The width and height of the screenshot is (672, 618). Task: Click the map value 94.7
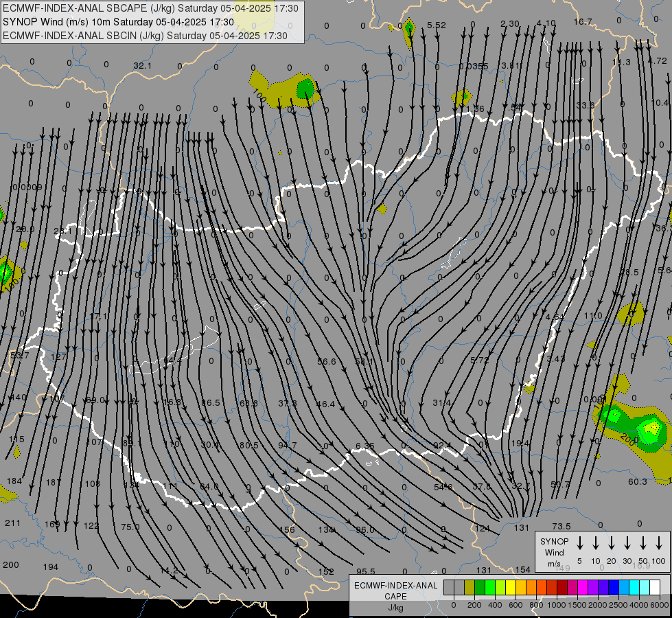point(288,445)
